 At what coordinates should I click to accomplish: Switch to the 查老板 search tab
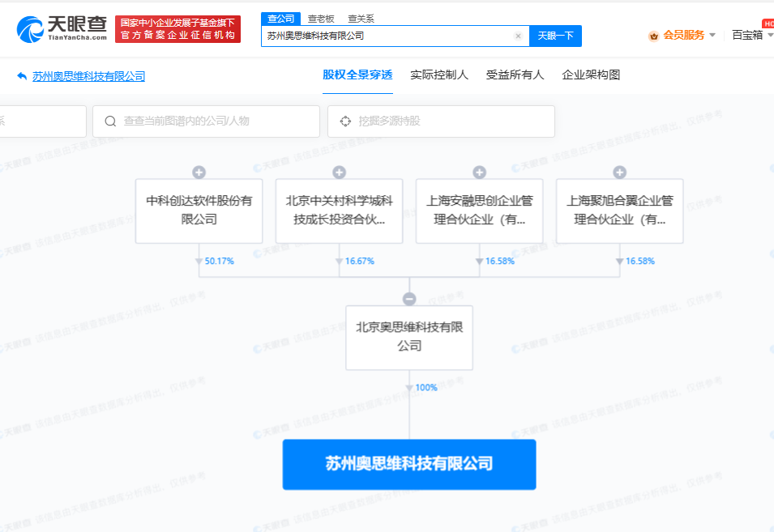321,19
